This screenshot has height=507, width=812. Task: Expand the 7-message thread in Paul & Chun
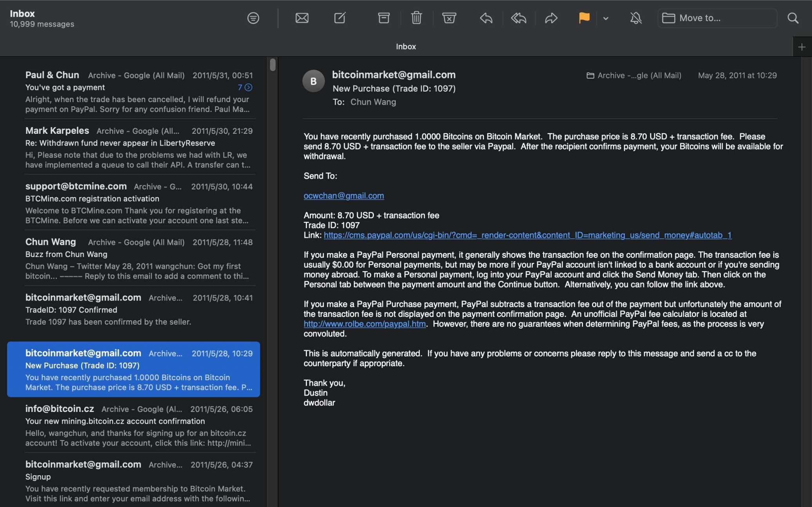(x=248, y=87)
